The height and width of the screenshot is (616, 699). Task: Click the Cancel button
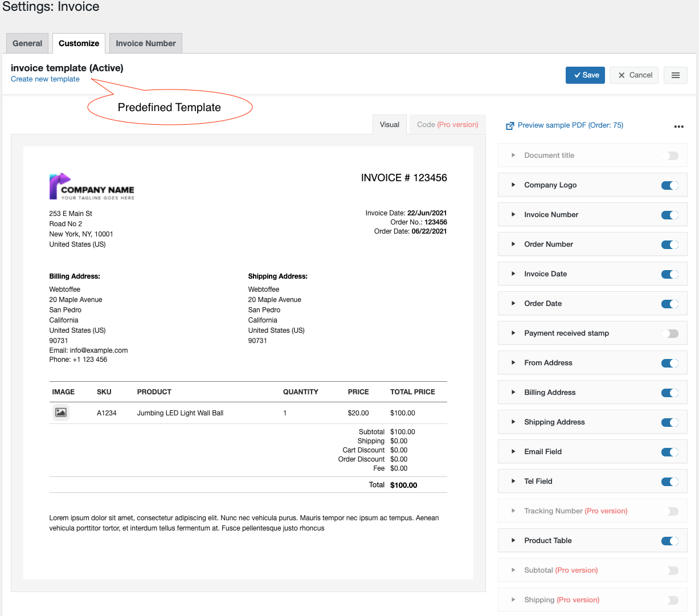pos(634,75)
